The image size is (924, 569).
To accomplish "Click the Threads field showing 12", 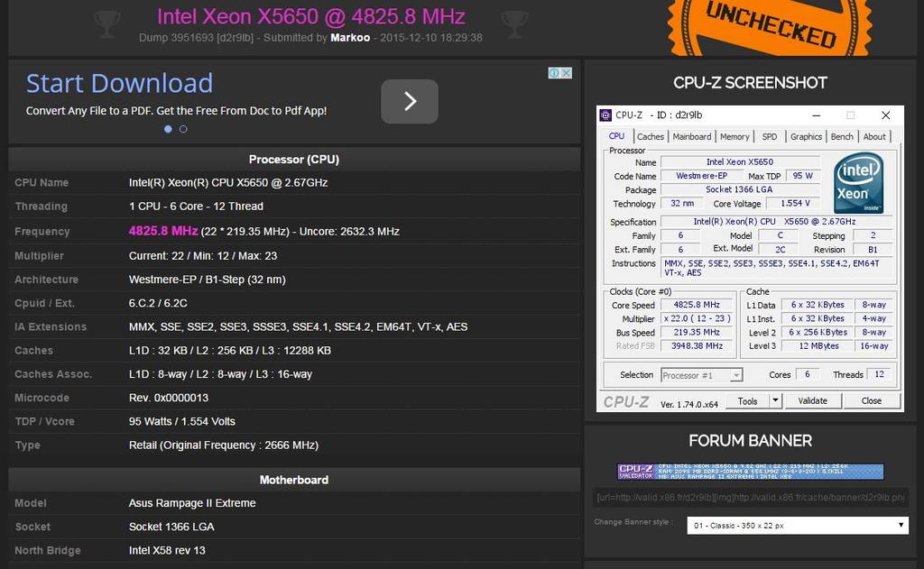I will pos(879,374).
